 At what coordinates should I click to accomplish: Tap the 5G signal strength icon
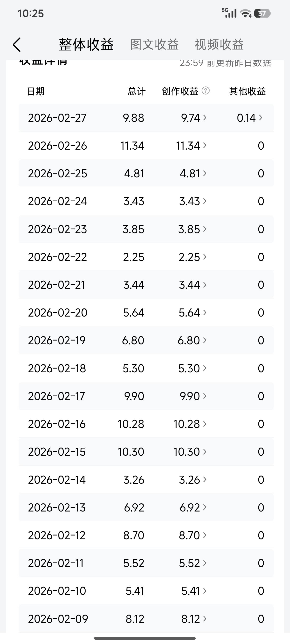pos(229,13)
